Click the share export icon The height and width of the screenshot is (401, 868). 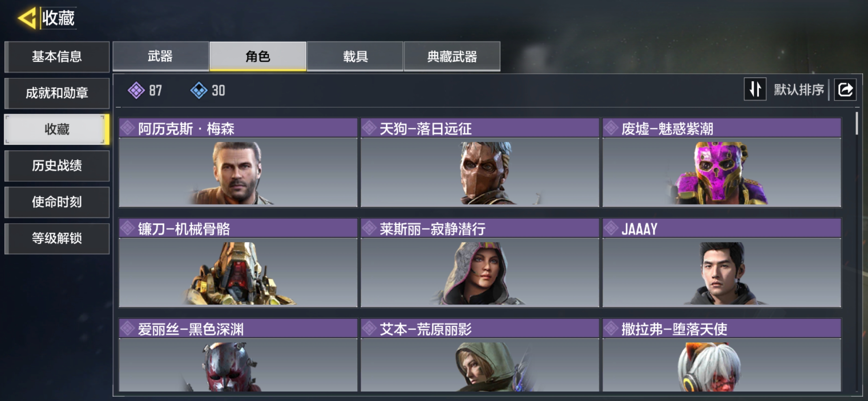[x=845, y=90]
